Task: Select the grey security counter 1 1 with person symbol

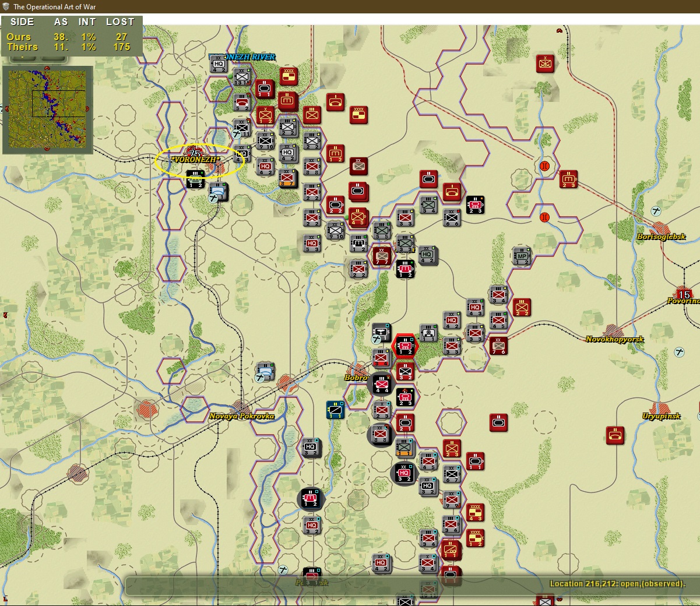Action: pos(428,333)
